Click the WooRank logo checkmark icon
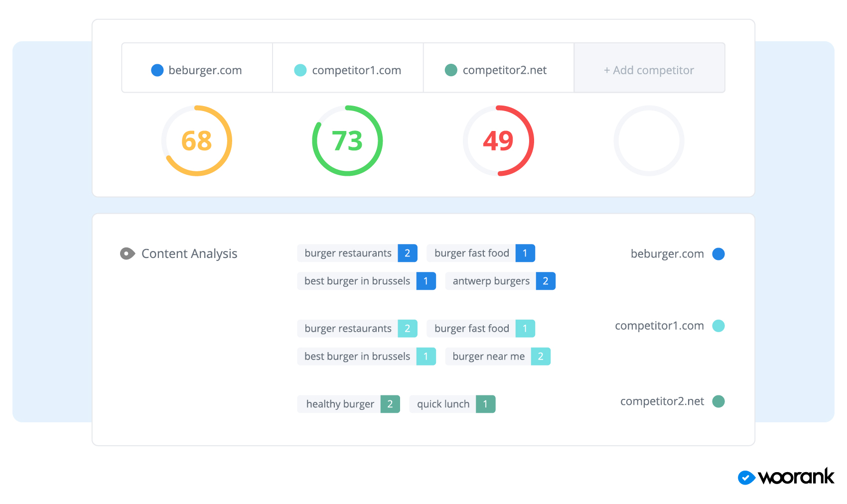 click(x=746, y=478)
